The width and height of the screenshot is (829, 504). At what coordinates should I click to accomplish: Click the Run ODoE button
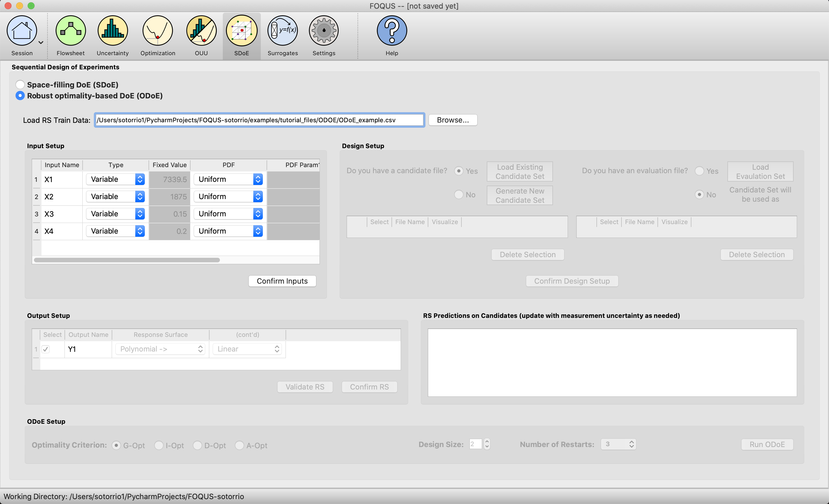point(767,444)
